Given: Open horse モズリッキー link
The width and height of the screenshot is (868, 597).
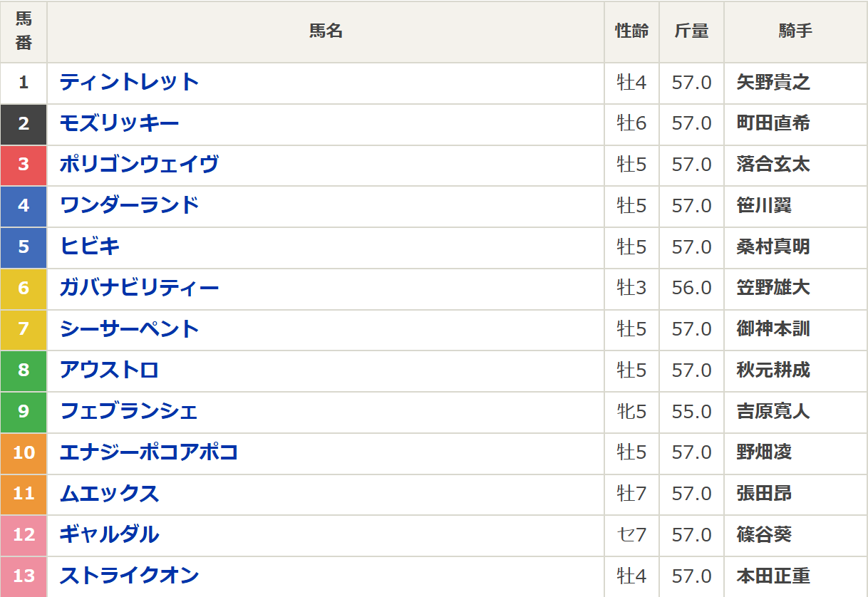Looking at the screenshot, I should tap(119, 123).
